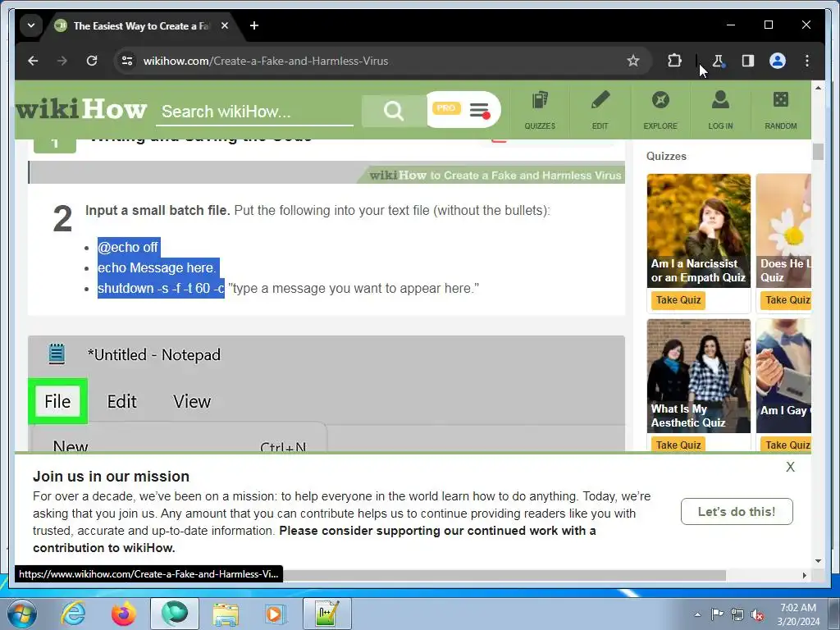Click Take Quiz under Does He Like Me Quiz
Viewport: 840px width, 630px height.
pos(786,300)
